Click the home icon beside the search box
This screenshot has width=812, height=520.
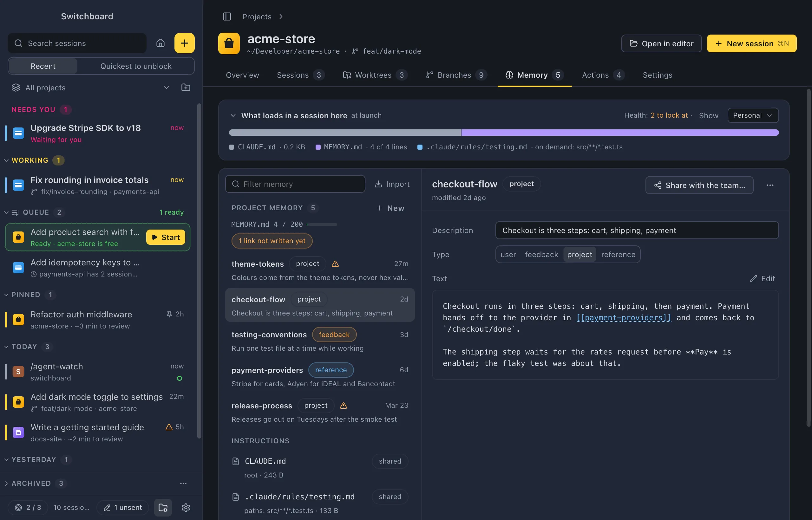coord(160,43)
